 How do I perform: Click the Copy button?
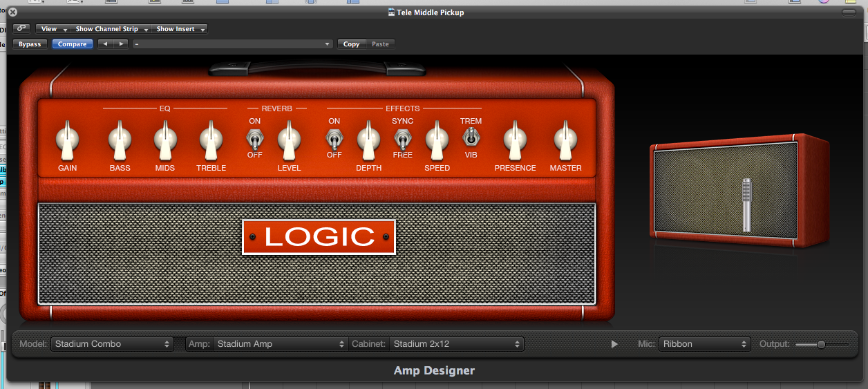(352, 44)
